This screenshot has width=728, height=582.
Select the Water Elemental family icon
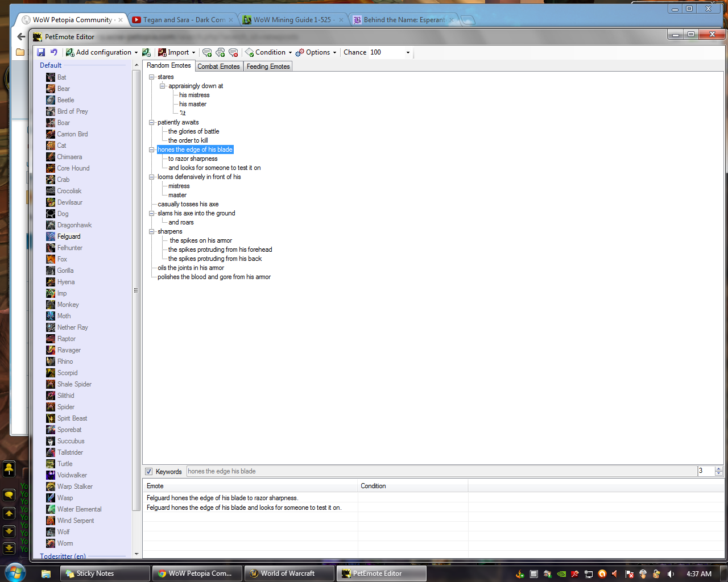coord(51,509)
